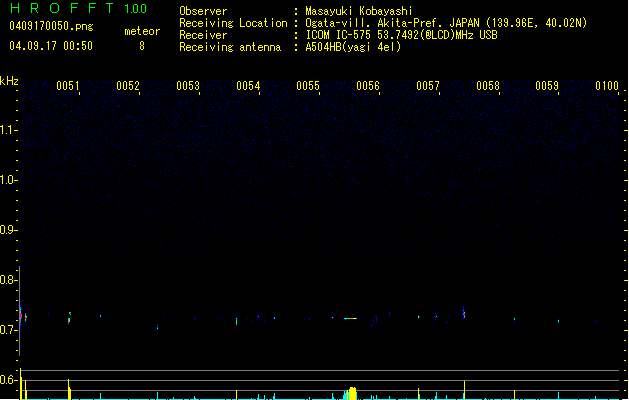Click the large yellow intensity burst below 0056
Viewport: 629px width, 400px height.
352,393
